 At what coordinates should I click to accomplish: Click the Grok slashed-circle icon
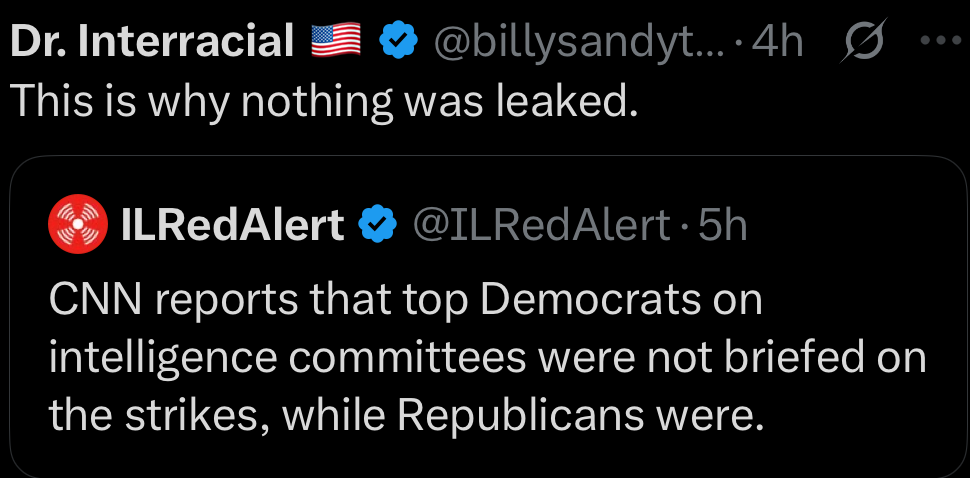coord(860,41)
